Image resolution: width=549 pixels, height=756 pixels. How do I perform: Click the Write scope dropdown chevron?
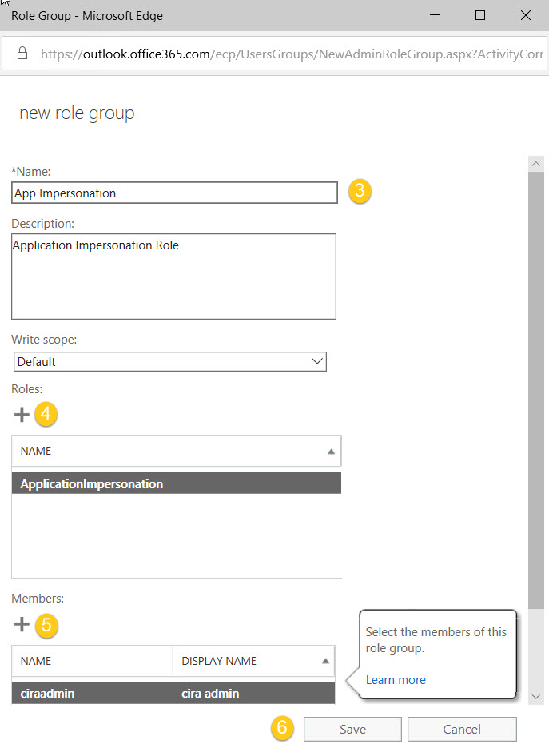pyautogui.click(x=317, y=361)
